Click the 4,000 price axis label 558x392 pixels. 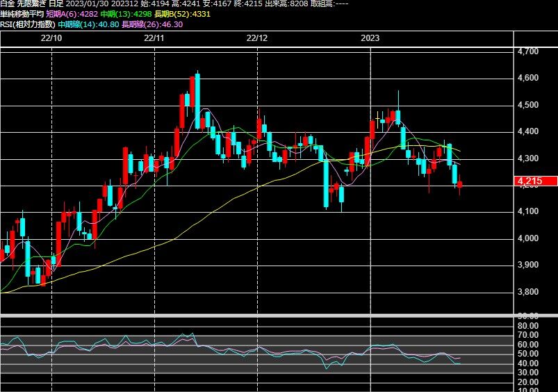528,238
